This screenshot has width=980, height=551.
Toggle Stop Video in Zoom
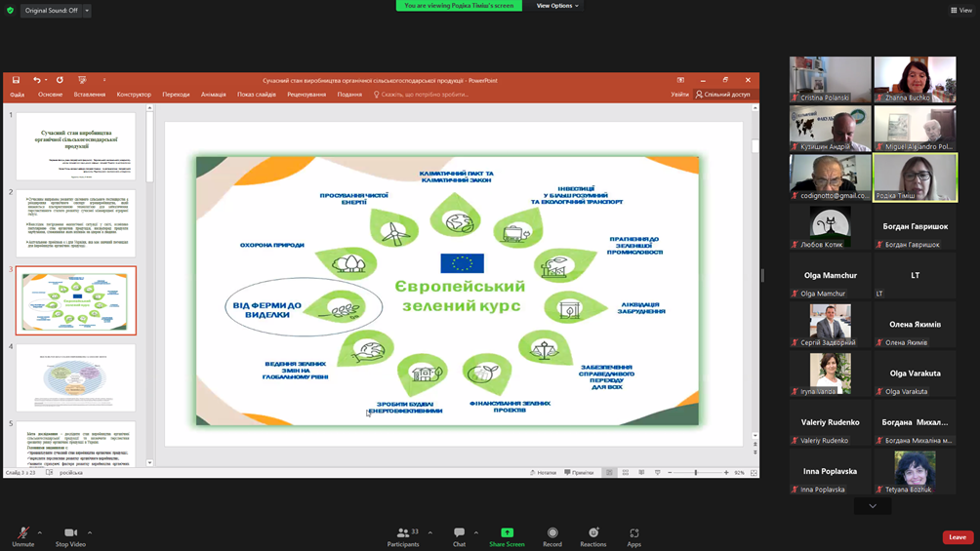[x=70, y=536]
